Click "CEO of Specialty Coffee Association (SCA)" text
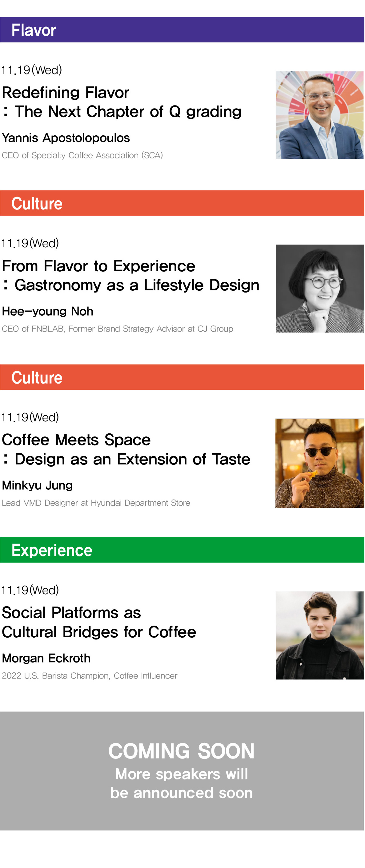 [82, 155]
